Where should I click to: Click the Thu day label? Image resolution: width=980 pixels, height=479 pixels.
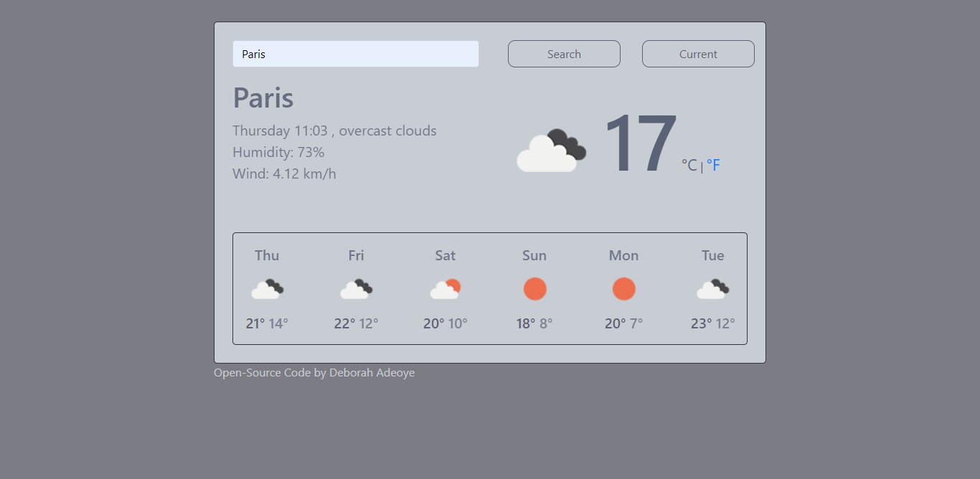click(x=267, y=255)
